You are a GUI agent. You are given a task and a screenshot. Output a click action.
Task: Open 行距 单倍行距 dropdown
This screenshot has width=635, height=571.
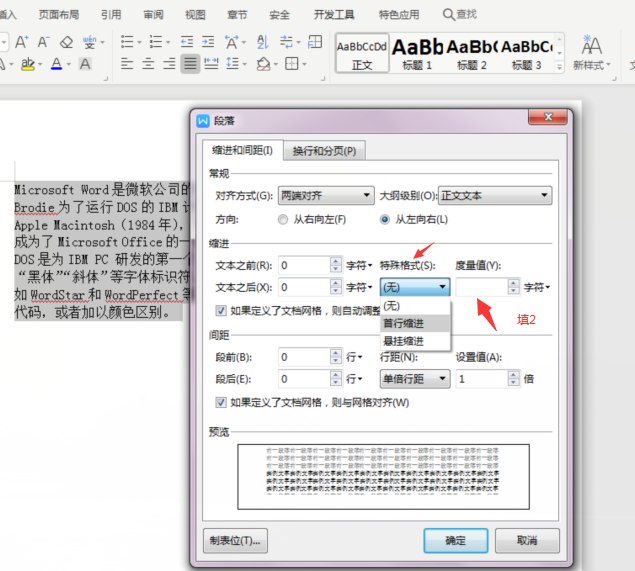pos(415,379)
